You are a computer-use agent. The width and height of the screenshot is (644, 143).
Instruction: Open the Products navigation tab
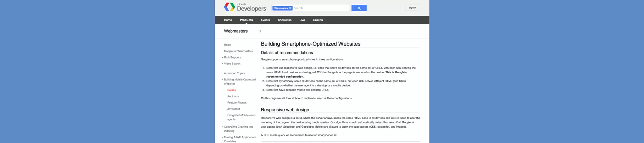pos(246,20)
